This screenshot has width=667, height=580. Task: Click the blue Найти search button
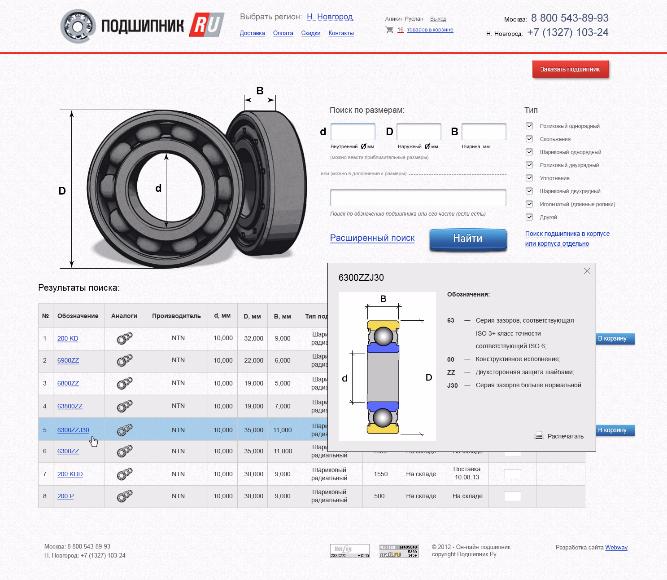pyautogui.click(x=468, y=239)
